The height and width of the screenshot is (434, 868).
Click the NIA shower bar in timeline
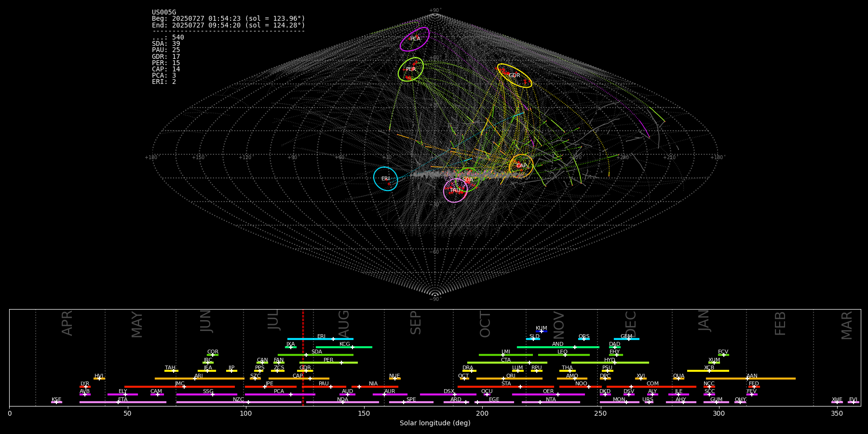tap(375, 387)
